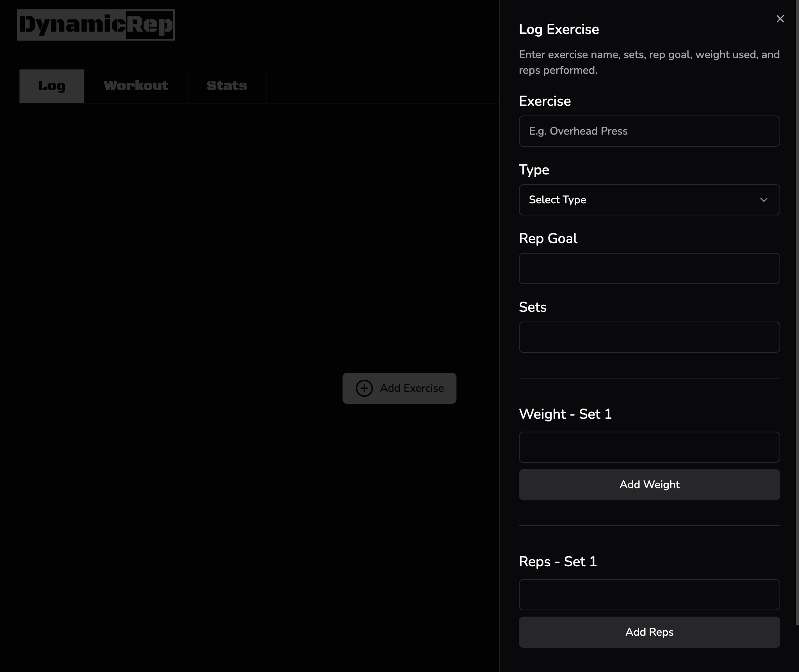Click the Sets input field
799x672 pixels.
[x=649, y=337]
